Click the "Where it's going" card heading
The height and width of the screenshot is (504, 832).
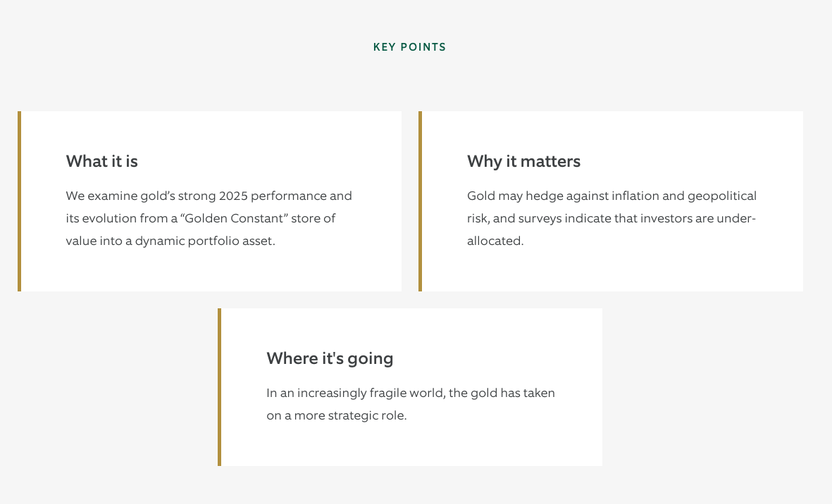click(330, 358)
